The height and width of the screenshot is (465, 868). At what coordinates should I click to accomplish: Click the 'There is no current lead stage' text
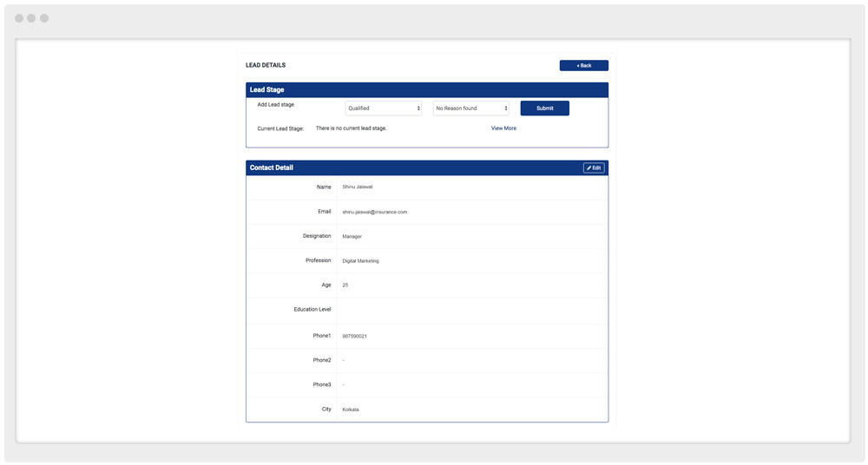tap(351, 128)
